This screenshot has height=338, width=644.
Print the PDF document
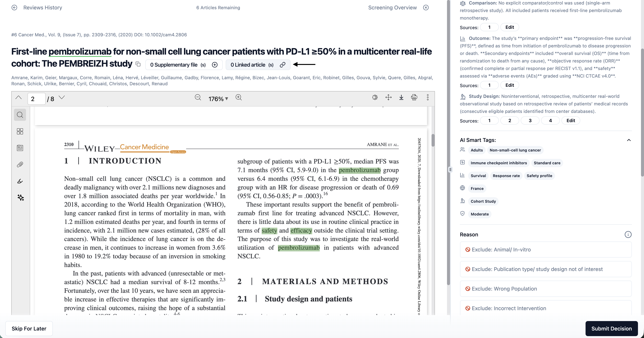(x=414, y=98)
